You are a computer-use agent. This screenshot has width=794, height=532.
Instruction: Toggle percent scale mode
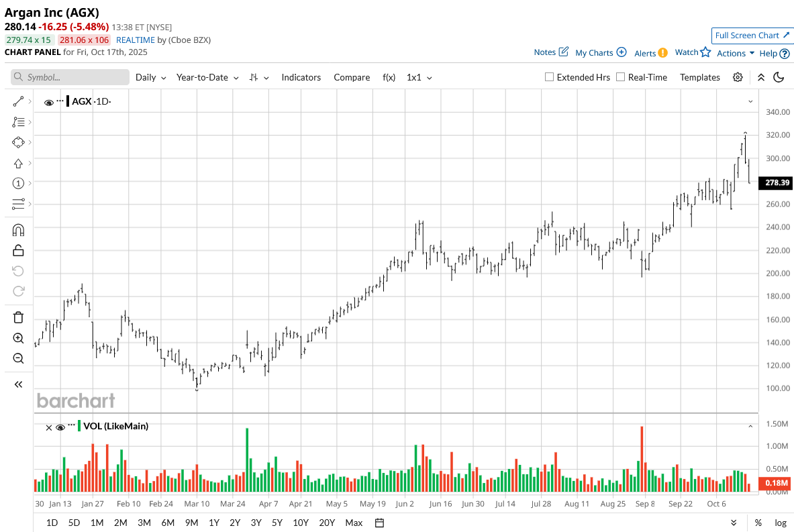pos(758,523)
